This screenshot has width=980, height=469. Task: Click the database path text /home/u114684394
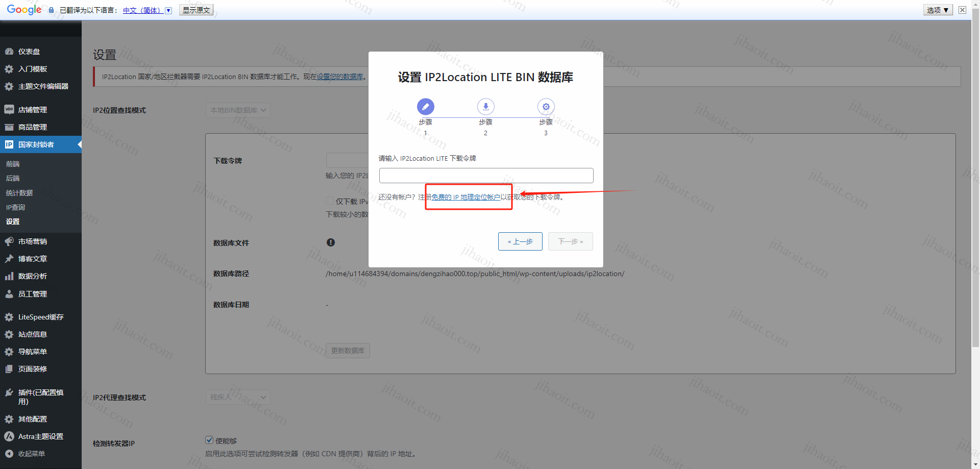coord(475,274)
